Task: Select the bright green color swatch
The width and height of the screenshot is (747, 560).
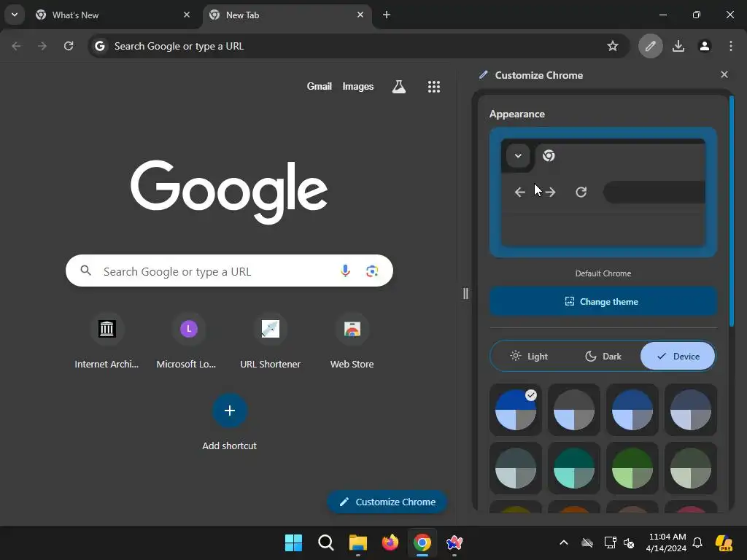Action: pos(632,468)
